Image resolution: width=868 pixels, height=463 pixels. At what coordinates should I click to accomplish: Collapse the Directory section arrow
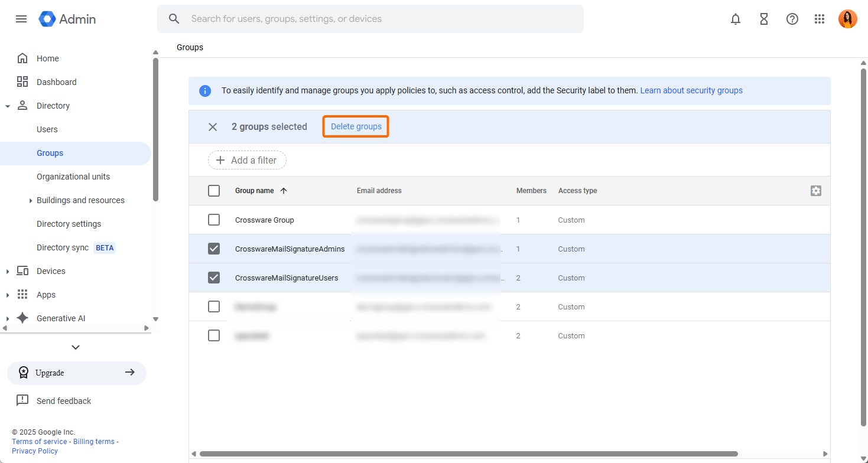coord(8,106)
